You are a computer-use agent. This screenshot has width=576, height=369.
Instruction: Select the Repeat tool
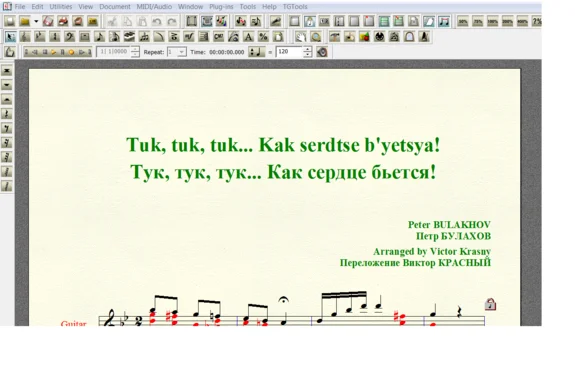pyautogui.click(x=204, y=37)
